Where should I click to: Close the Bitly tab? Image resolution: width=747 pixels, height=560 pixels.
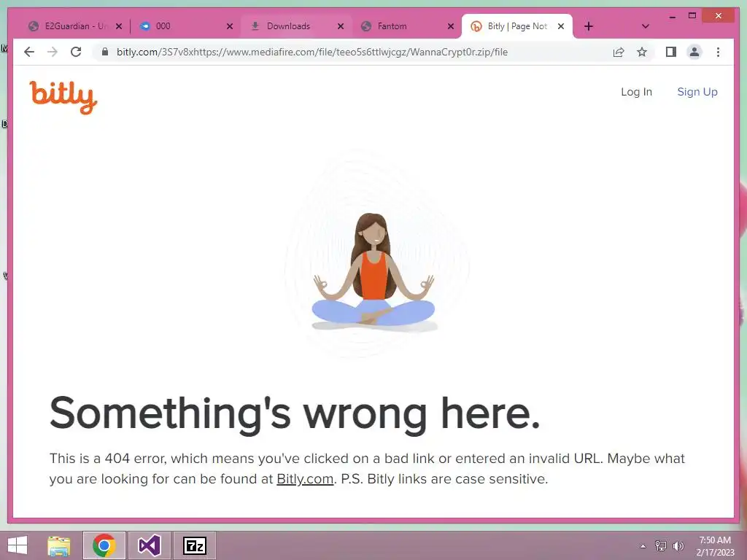[x=561, y=26]
